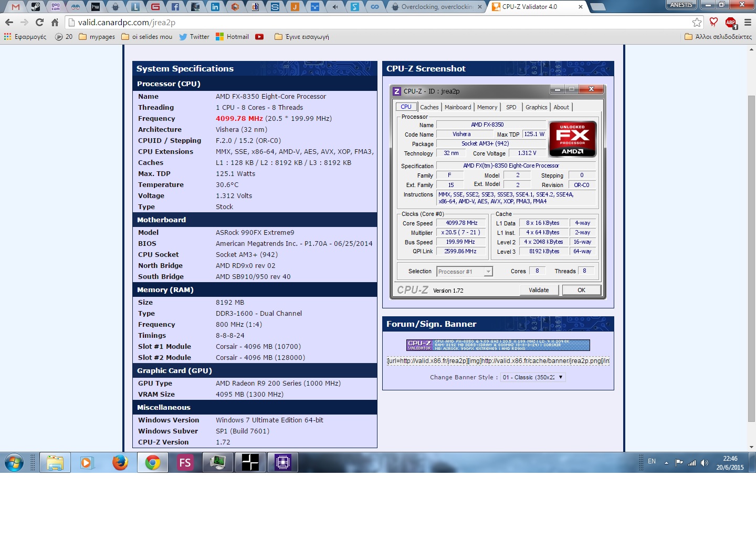Screen dimensions: 756x538
Task: Select the SPD tab in CPU-Z screenshot
Action: (x=511, y=107)
